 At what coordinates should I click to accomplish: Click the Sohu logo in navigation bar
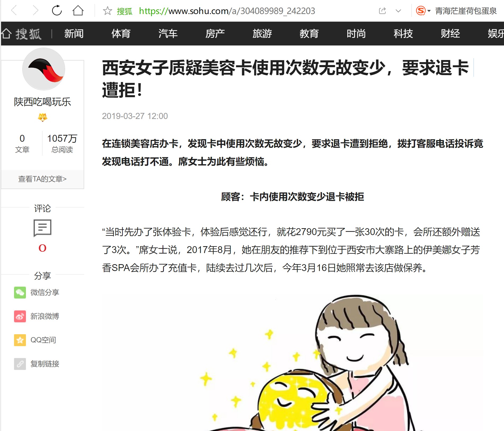tap(22, 34)
